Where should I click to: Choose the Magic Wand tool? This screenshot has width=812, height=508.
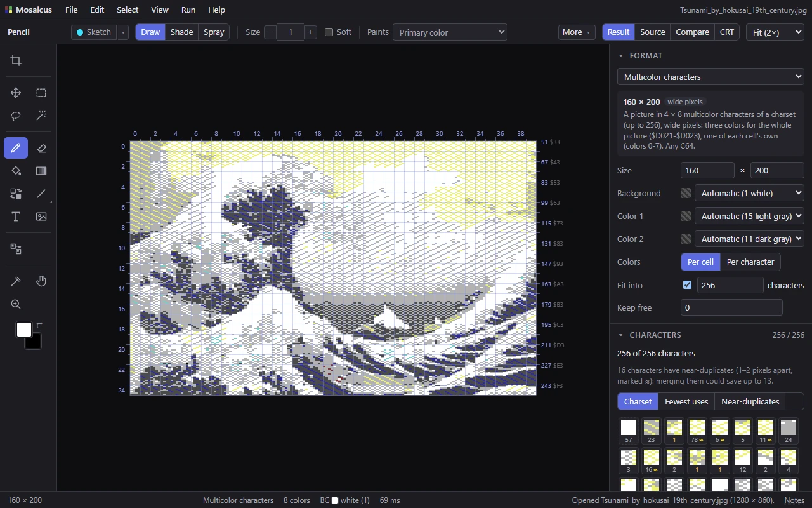41,116
